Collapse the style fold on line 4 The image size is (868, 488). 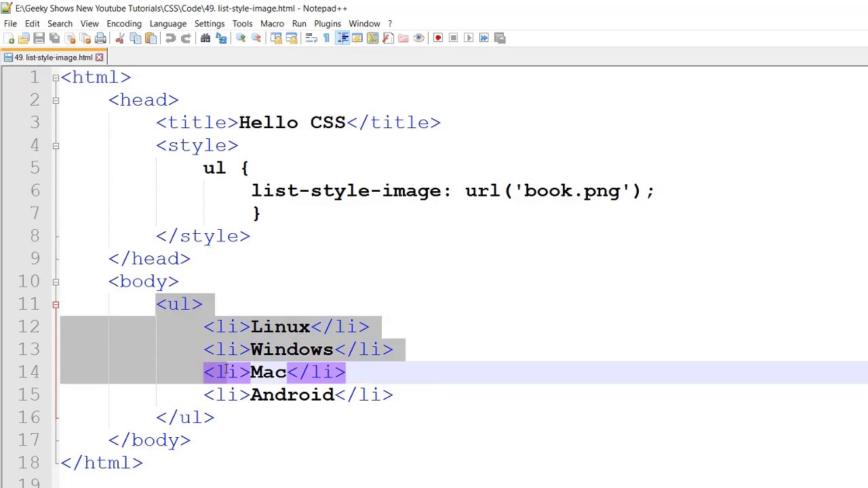pos(56,146)
